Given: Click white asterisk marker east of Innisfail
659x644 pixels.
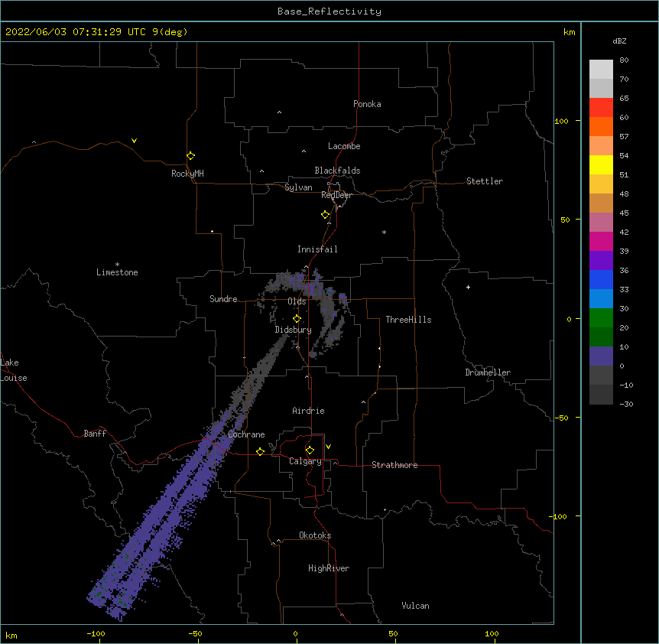Looking at the screenshot, I should pyautogui.click(x=384, y=232).
